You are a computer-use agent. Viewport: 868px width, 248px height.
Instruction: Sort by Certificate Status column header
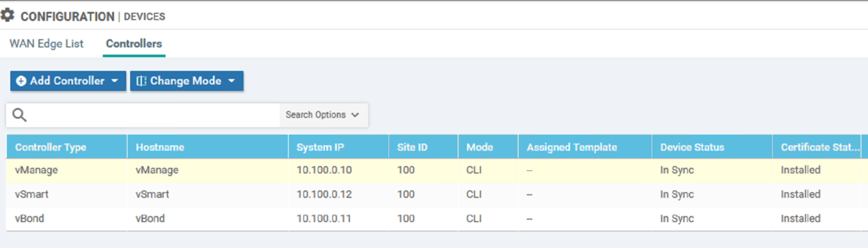click(x=820, y=148)
